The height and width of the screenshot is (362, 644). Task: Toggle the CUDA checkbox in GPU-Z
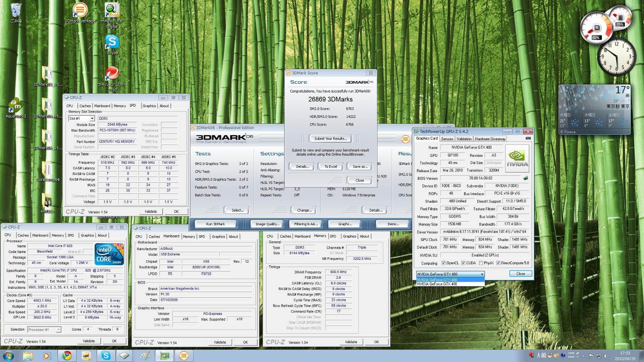click(463, 263)
